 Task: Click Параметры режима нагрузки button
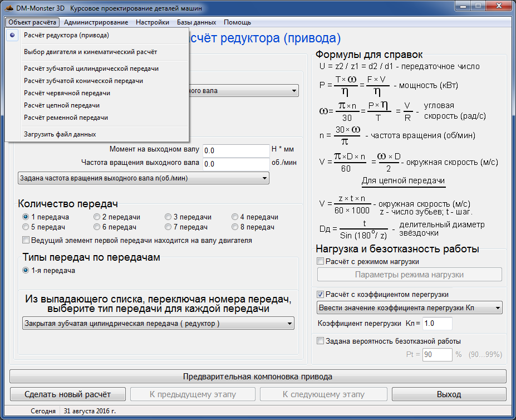409,275
